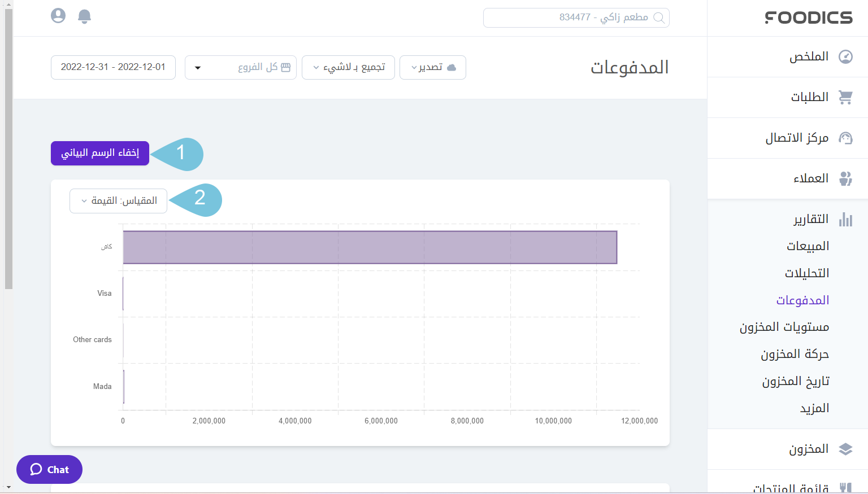Click the العملاء customers icon
The image size is (868, 494).
846,178
